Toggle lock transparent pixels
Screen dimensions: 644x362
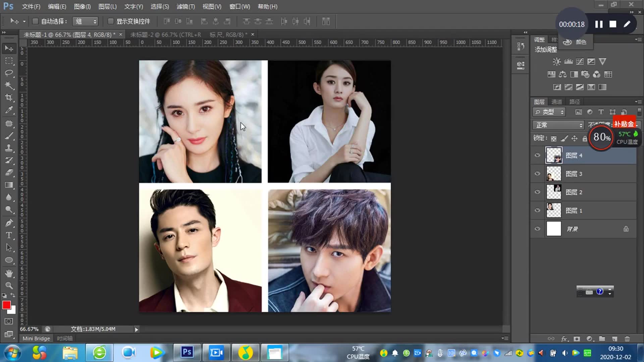pos(554,138)
